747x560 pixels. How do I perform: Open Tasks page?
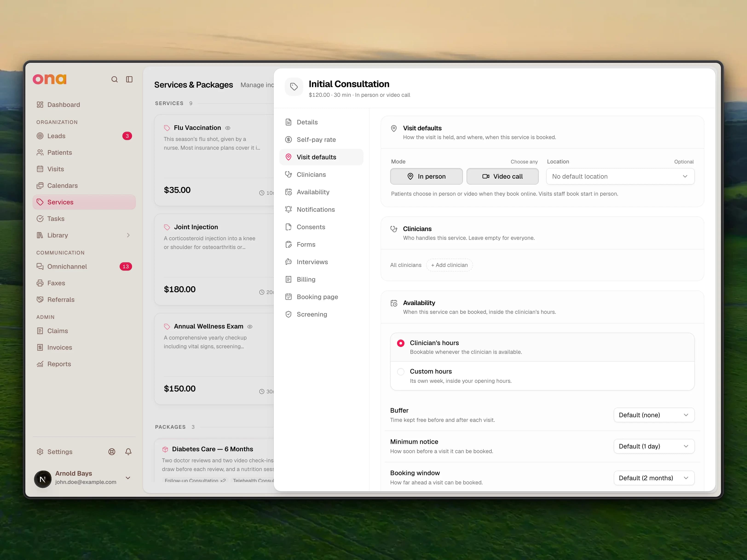coord(84,219)
